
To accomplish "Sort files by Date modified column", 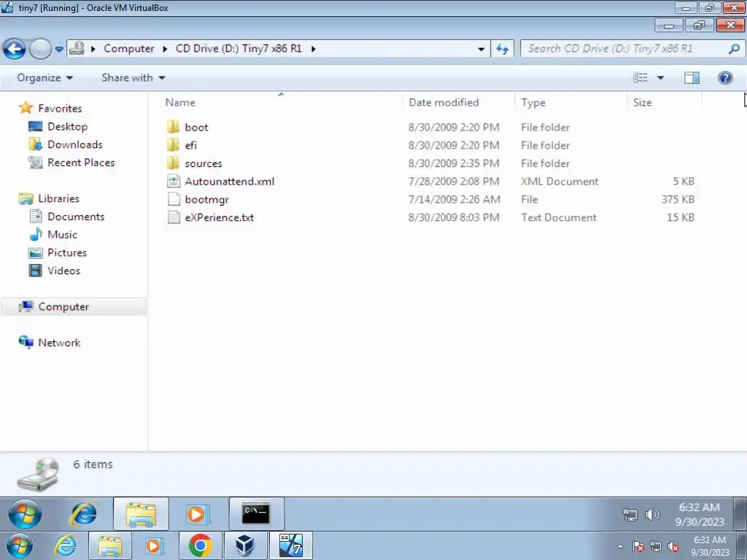I will (444, 102).
